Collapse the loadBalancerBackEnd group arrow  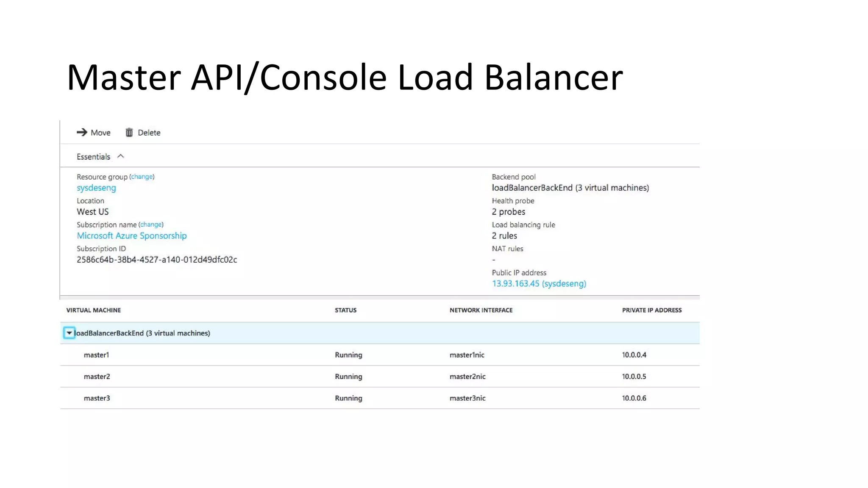pos(69,333)
